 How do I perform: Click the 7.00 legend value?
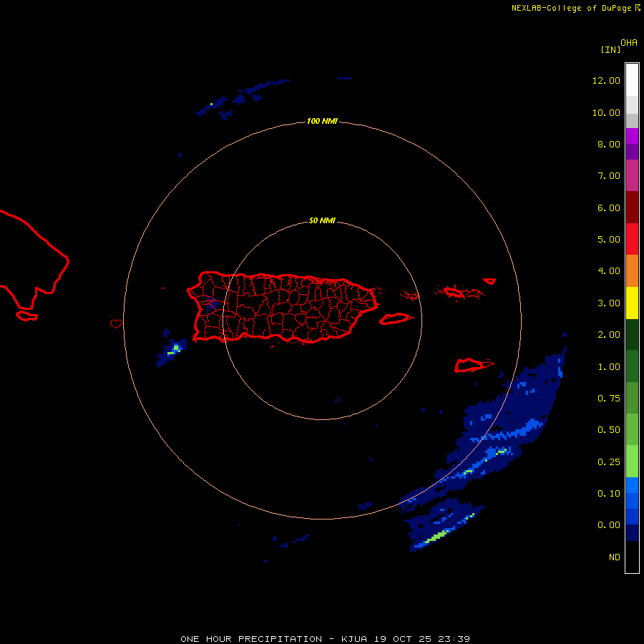[609, 176]
